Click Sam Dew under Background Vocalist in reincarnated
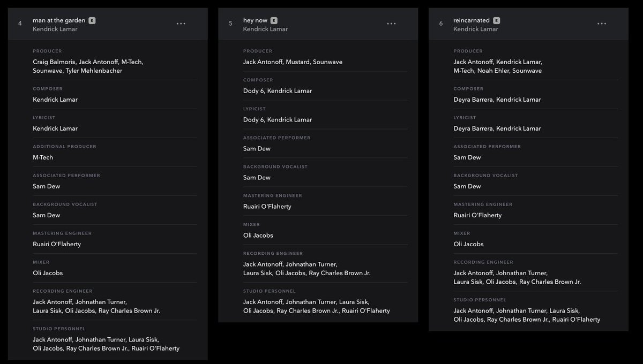This screenshot has height=364, width=643. (467, 186)
